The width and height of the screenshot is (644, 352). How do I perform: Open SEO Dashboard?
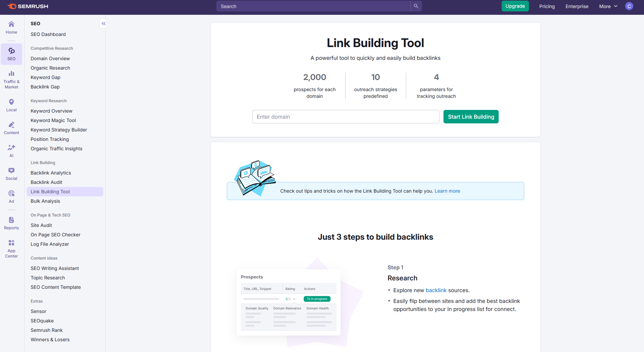tap(48, 34)
